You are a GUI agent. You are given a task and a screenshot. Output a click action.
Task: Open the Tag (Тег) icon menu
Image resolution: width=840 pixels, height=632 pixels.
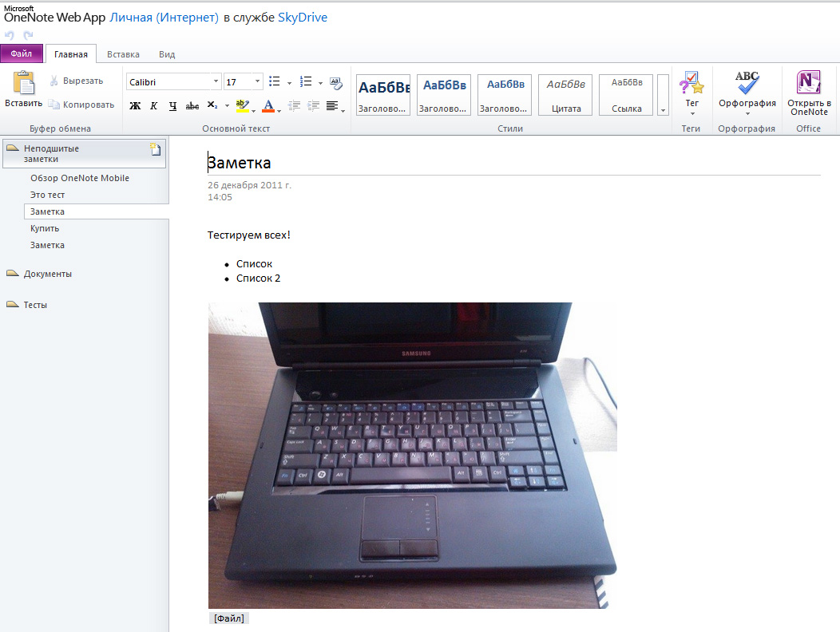pos(691,83)
